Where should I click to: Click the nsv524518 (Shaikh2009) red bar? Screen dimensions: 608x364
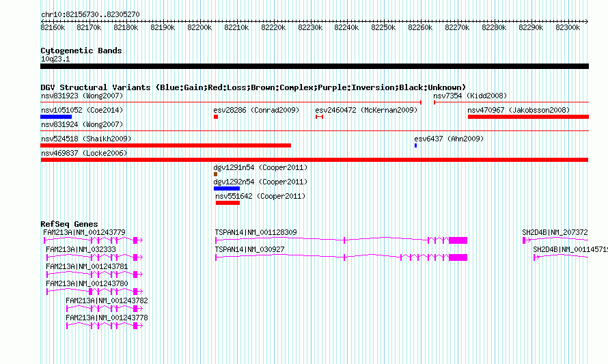point(166,145)
